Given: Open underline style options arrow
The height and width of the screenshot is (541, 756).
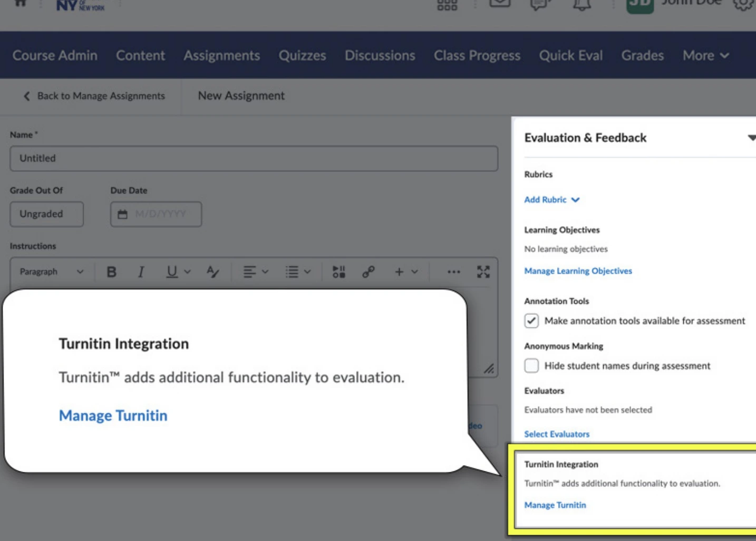Looking at the screenshot, I should tap(187, 272).
